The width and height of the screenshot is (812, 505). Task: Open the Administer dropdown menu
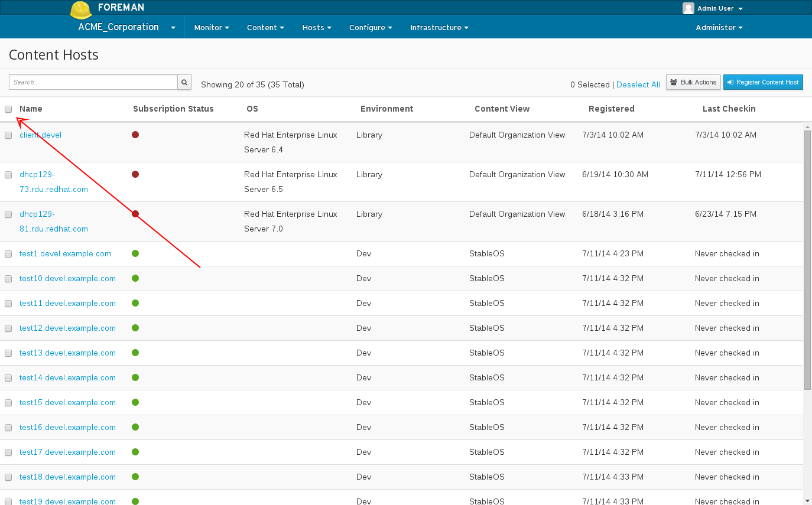tap(719, 28)
